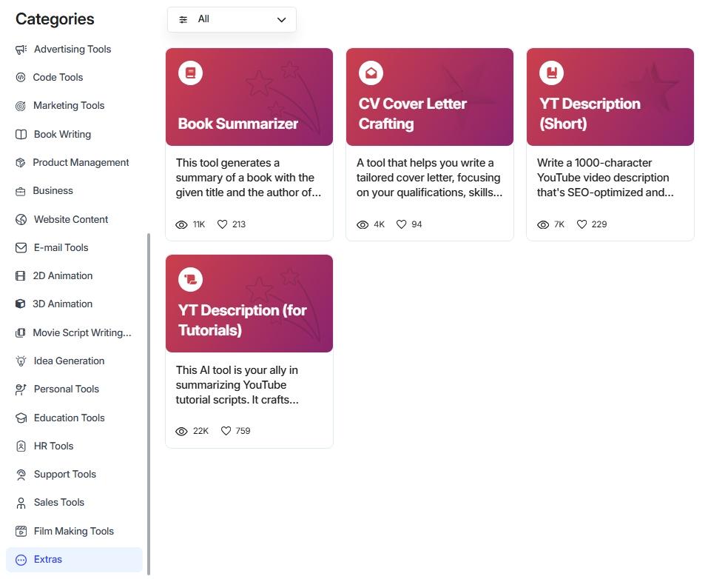Viewport: 728px width, 579px height.
Task: Click the Marketing Tools target icon
Action: (21, 106)
